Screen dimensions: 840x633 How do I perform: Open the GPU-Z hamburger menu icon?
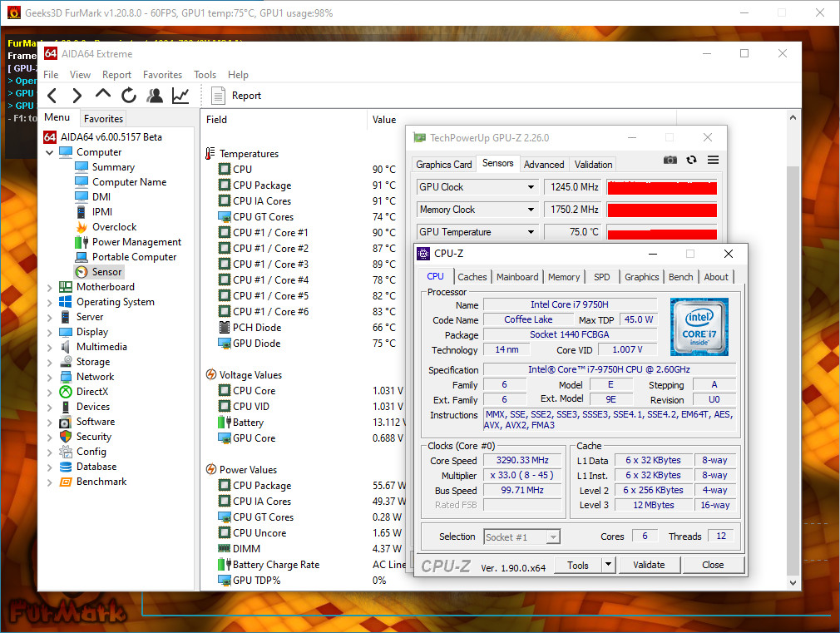point(713,160)
